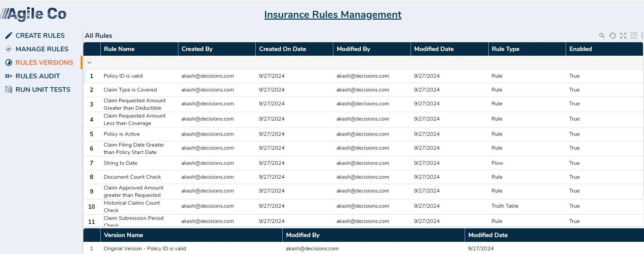Sort by Enabled column header
The image size is (644, 254).
click(604, 49)
